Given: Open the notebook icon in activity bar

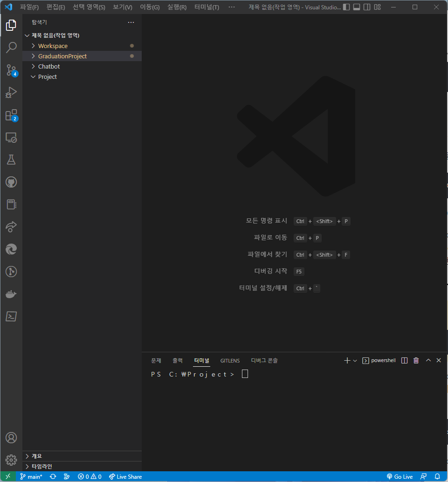Looking at the screenshot, I should [x=11, y=204].
